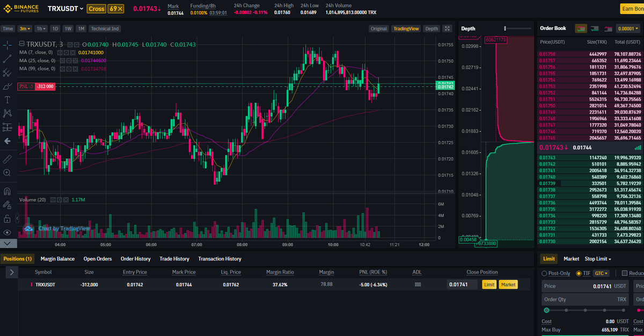Viewport: 644px width, 336px height.
Task: Toggle visibility of MA 7 indicator
Action: [x=61, y=53]
